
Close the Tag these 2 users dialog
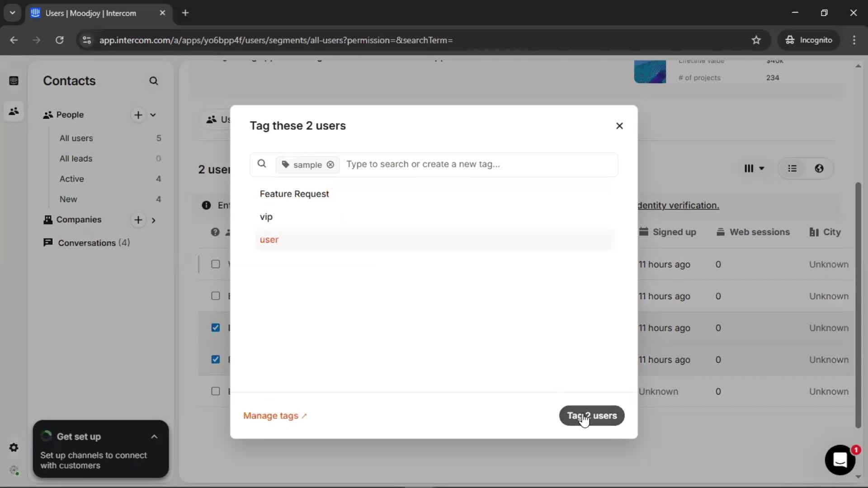tap(619, 126)
